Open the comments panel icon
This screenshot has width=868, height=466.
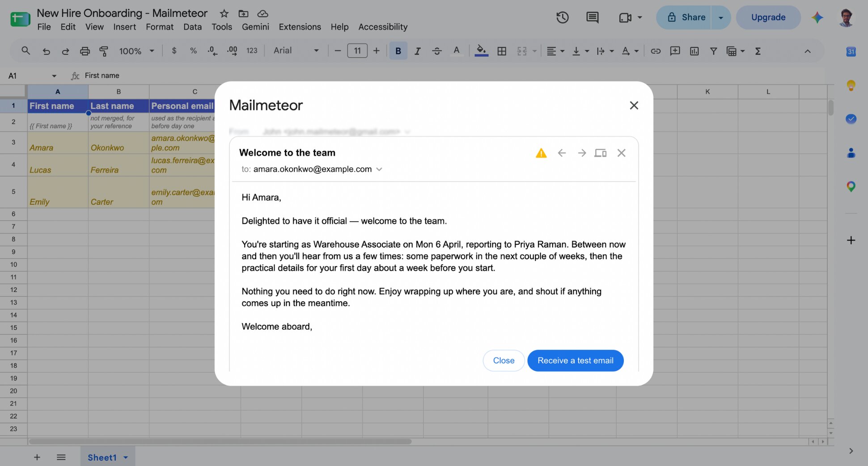click(x=592, y=17)
